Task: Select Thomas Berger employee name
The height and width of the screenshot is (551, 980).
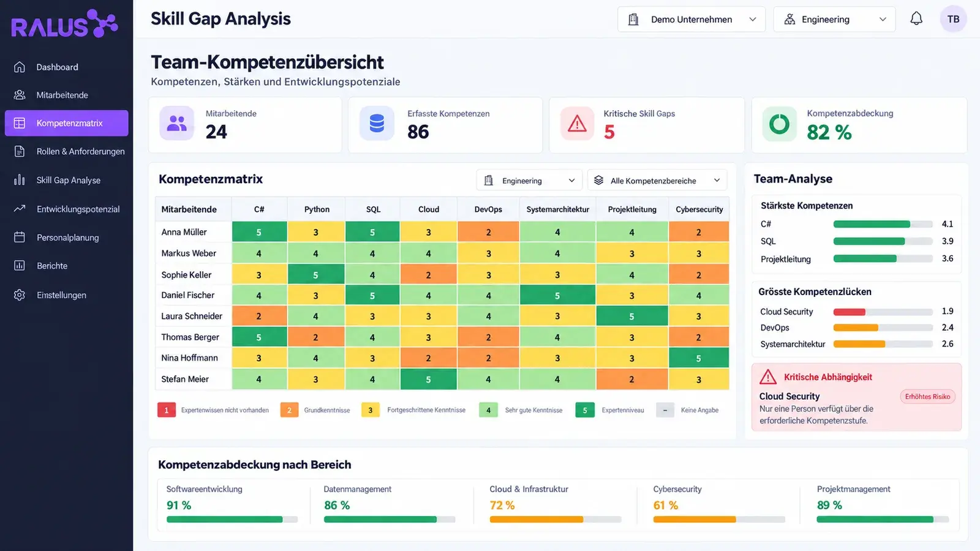Action: click(190, 337)
